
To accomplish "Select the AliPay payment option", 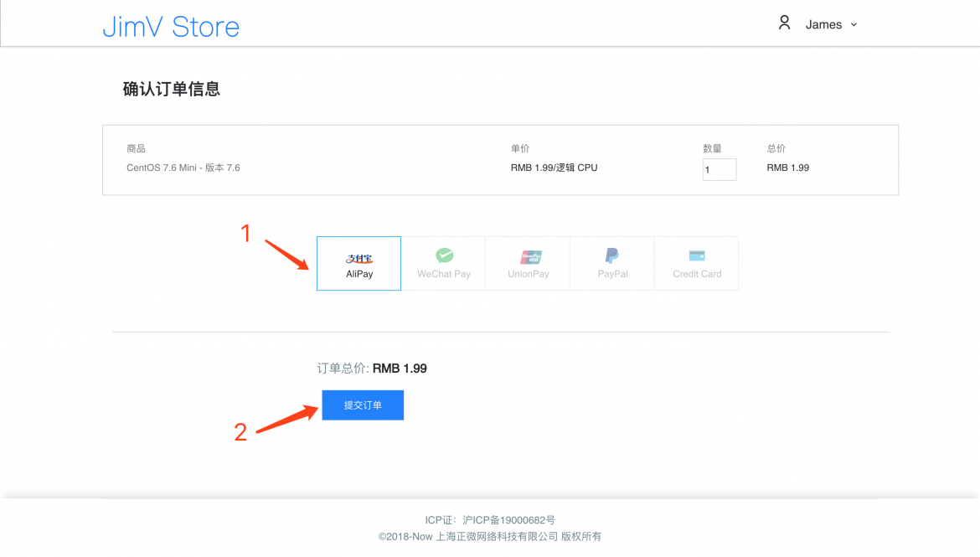I will pyautogui.click(x=358, y=263).
